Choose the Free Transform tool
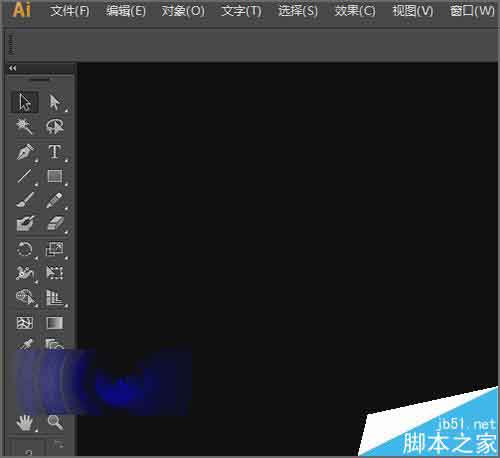500x458 pixels. (x=55, y=273)
